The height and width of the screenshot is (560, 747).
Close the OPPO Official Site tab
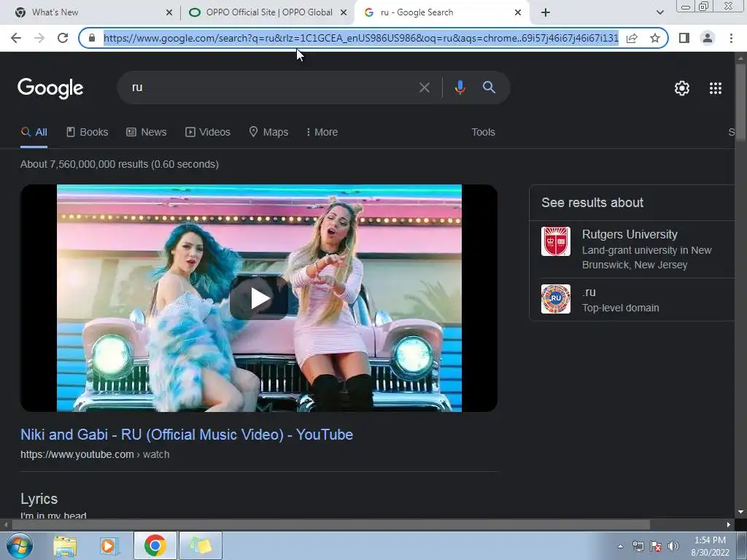(x=343, y=13)
